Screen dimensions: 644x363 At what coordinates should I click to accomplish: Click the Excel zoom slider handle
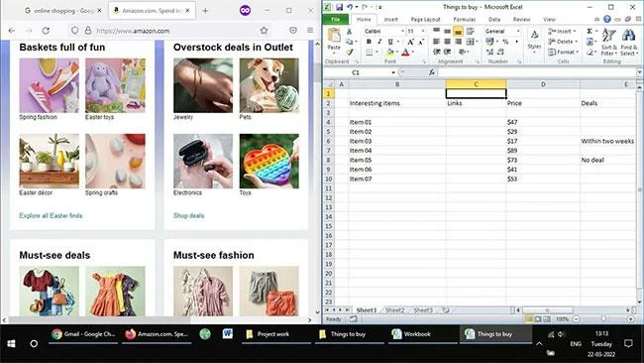pyautogui.click(x=603, y=319)
